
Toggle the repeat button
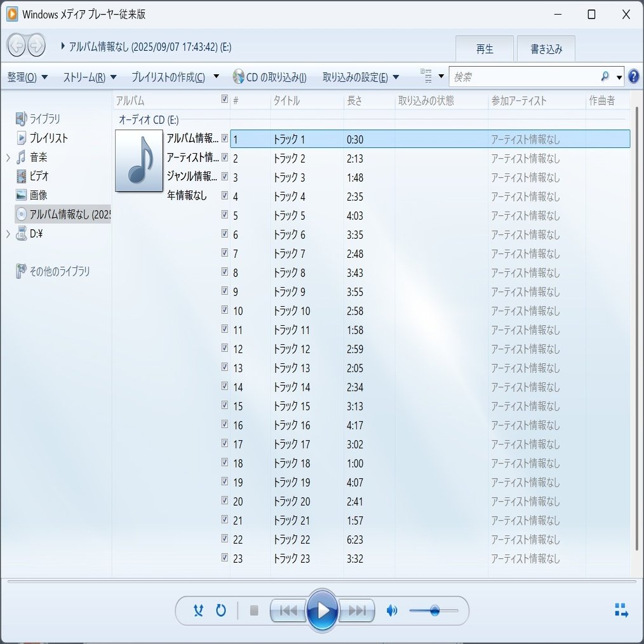[221, 611]
